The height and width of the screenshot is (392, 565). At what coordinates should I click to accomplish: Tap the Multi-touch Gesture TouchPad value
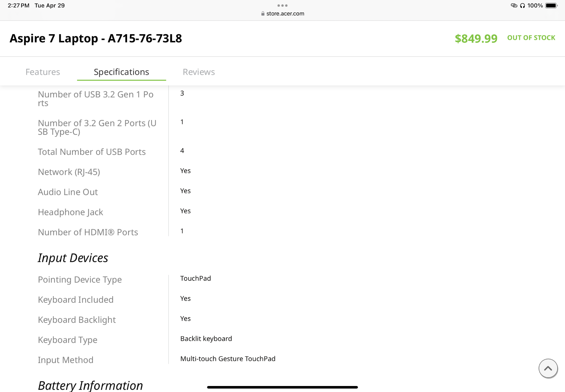(228, 359)
